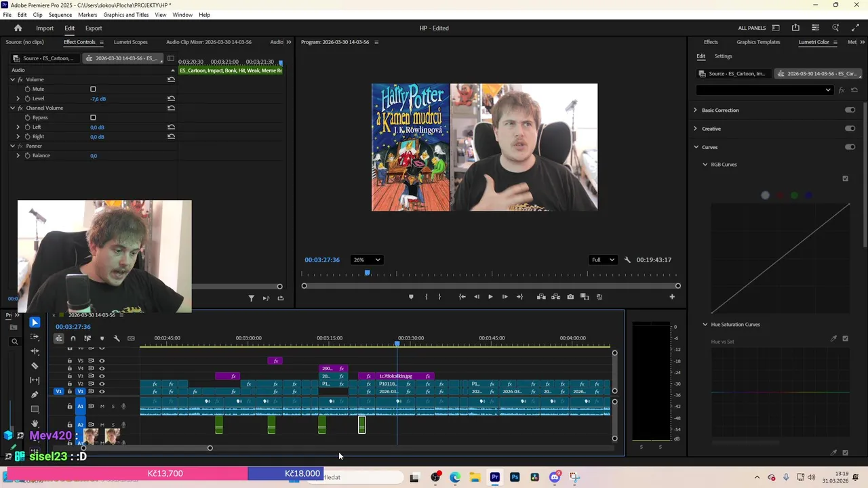Reset Volume Level parameter
Screen dimensions: 868x488
pos(171,98)
